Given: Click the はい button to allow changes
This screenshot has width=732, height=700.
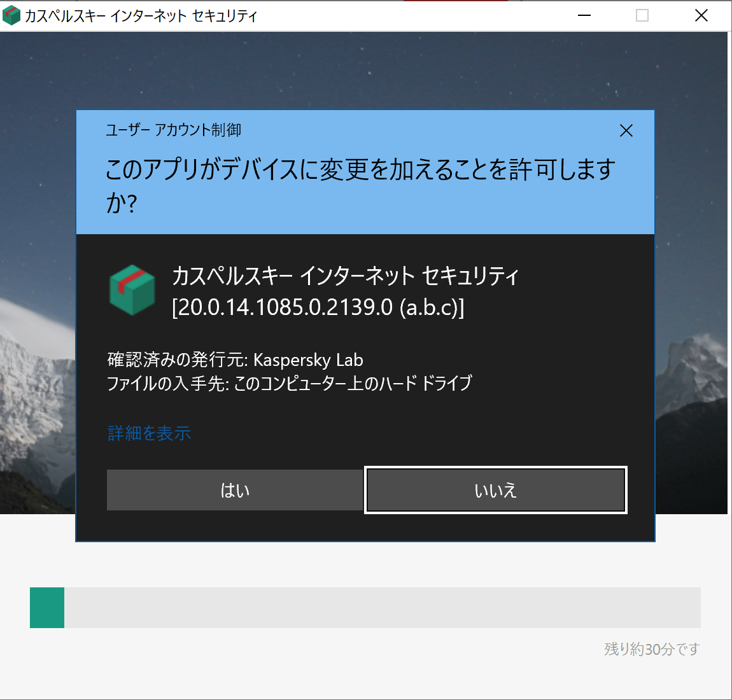Looking at the screenshot, I should (236, 490).
